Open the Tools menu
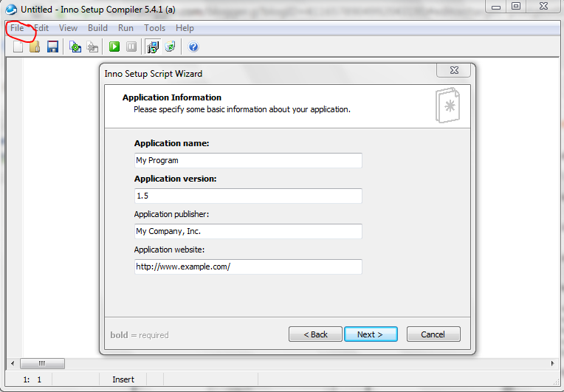This screenshot has height=392, width=564. coord(155,28)
